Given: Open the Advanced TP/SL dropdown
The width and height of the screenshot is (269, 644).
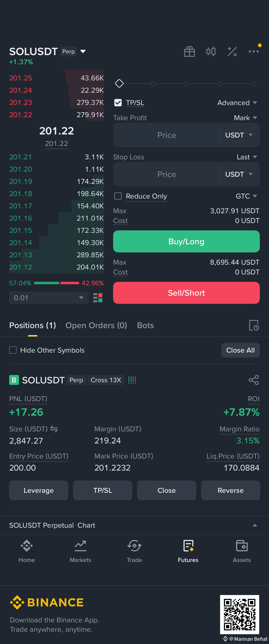Looking at the screenshot, I should (x=237, y=103).
